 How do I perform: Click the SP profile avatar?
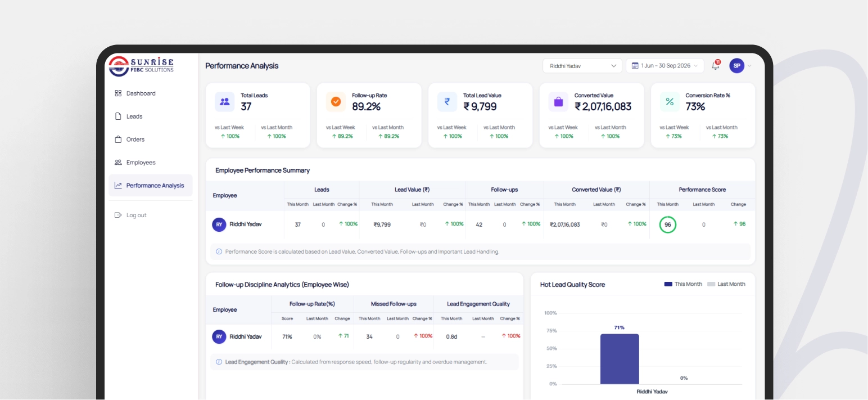point(736,66)
